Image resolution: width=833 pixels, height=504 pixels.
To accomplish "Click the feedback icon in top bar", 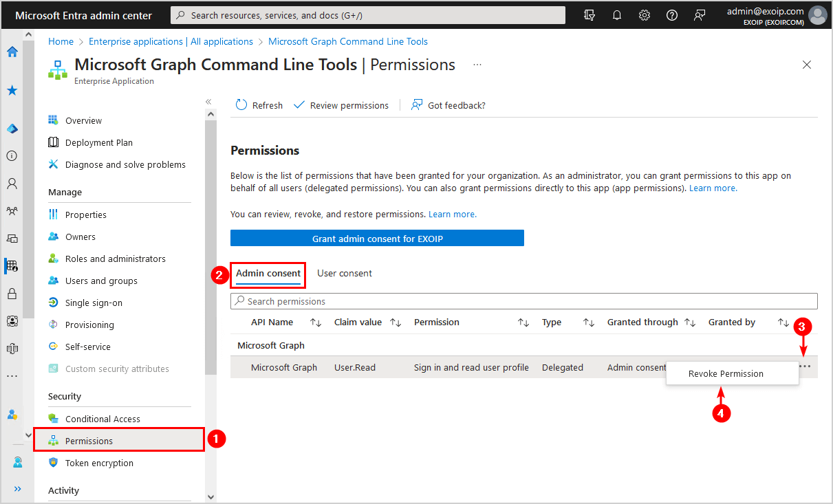I will (700, 15).
